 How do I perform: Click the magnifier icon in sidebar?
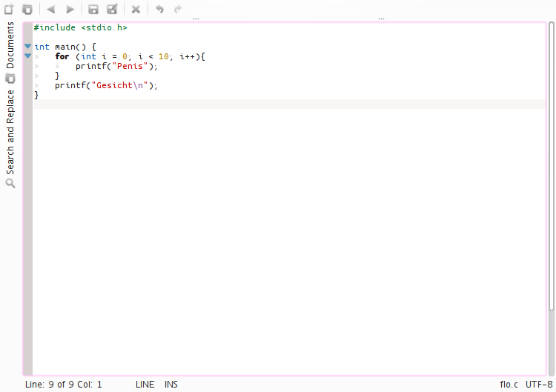point(10,183)
